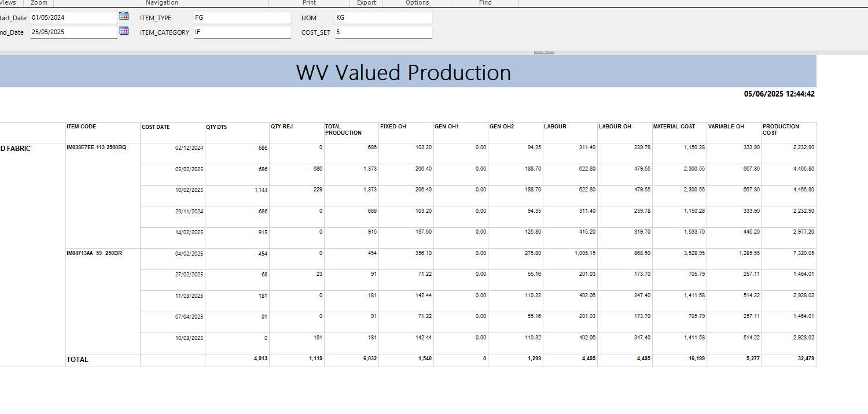Click the MATERIAL COST column header

[674, 127]
